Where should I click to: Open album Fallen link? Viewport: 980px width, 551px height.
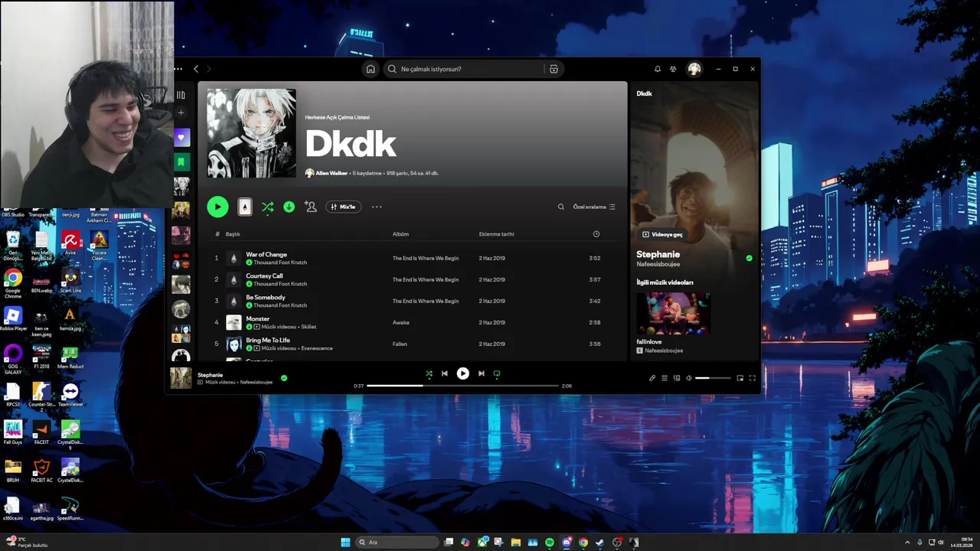pyautogui.click(x=400, y=344)
